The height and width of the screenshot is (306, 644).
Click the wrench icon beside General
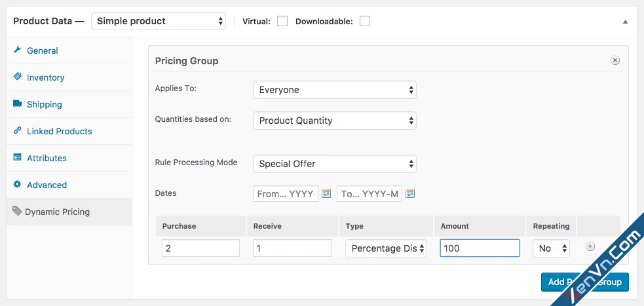click(x=17, y=50)
